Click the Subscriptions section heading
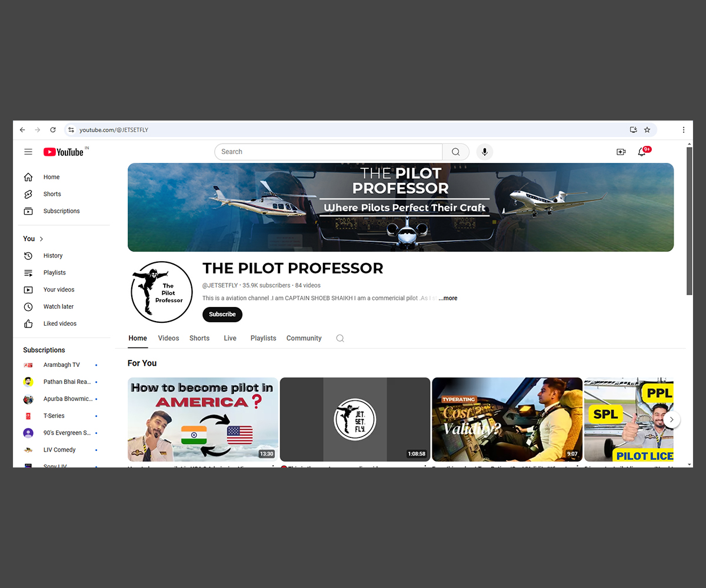 (x=44, y=350)
